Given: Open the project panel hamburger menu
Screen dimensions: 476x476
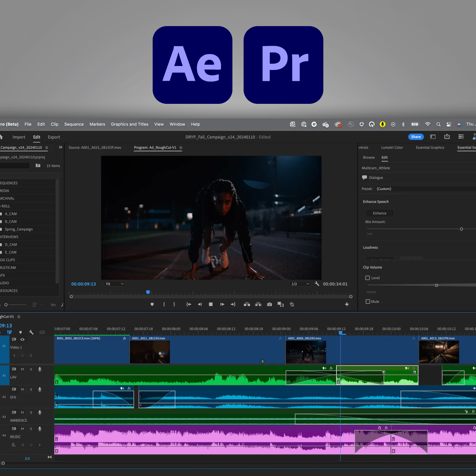Looking at the screenshot, I should (47, 148).
